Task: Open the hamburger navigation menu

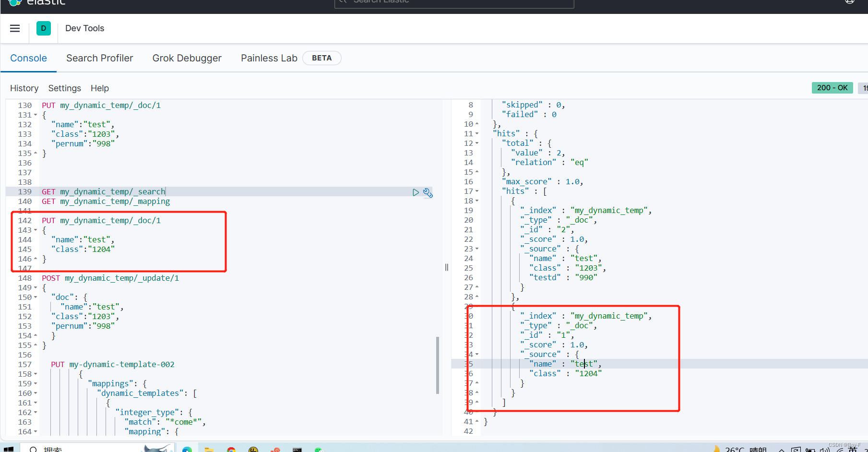Action: coord(15,28)
